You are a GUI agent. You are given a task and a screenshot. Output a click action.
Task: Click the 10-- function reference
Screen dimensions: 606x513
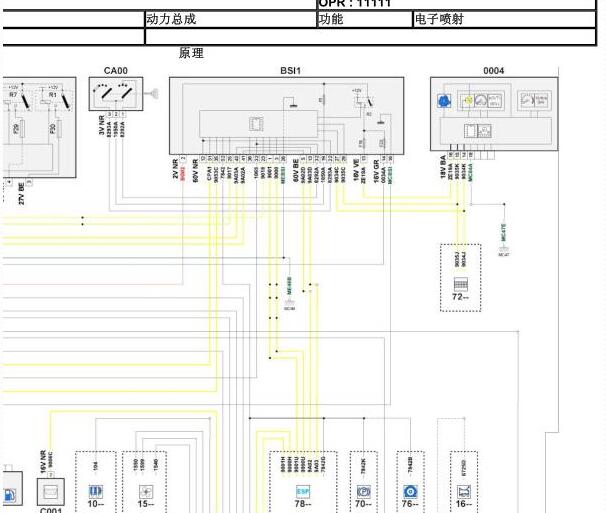[96, 504]
